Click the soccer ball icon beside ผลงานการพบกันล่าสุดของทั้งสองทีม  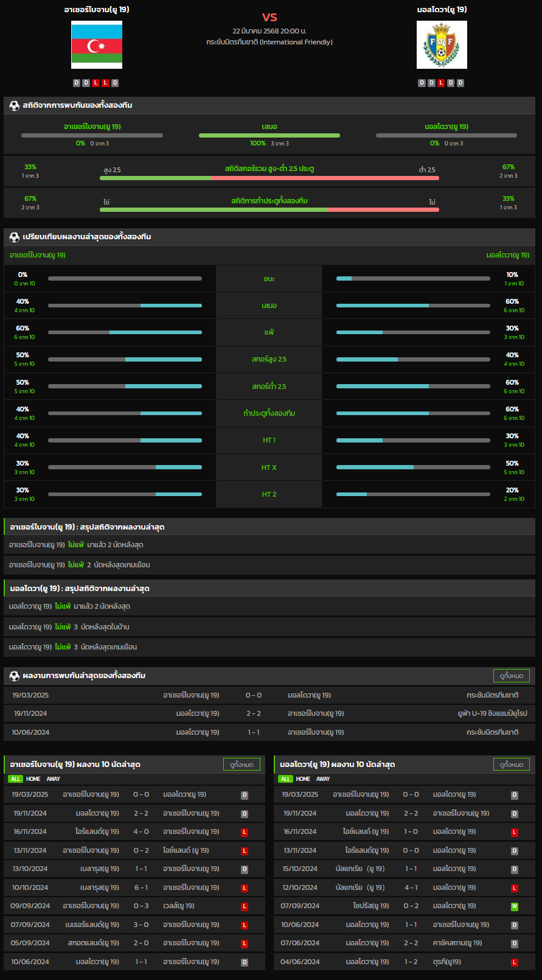[14, 676]
